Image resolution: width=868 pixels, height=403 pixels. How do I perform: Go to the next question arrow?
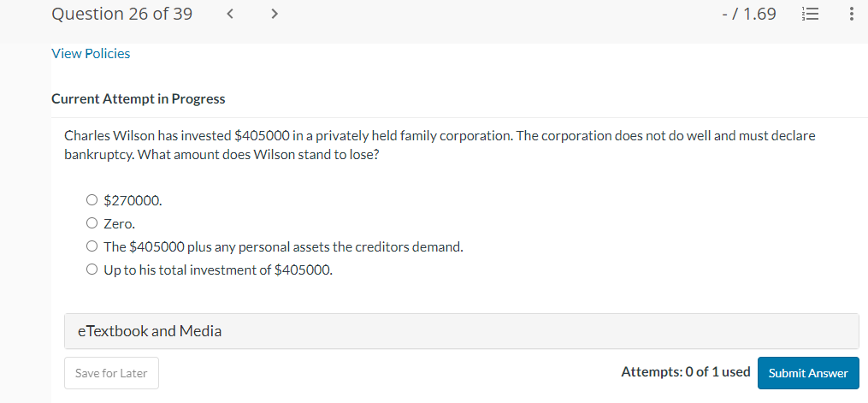(x=273, y=15)
